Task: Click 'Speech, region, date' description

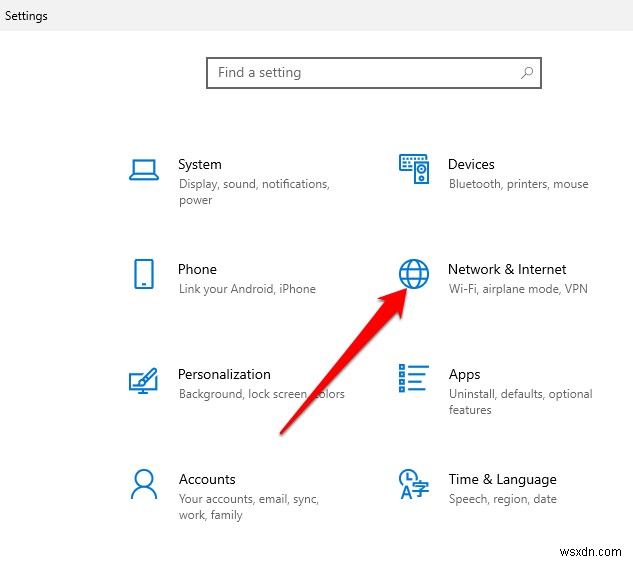Action: 503,499
